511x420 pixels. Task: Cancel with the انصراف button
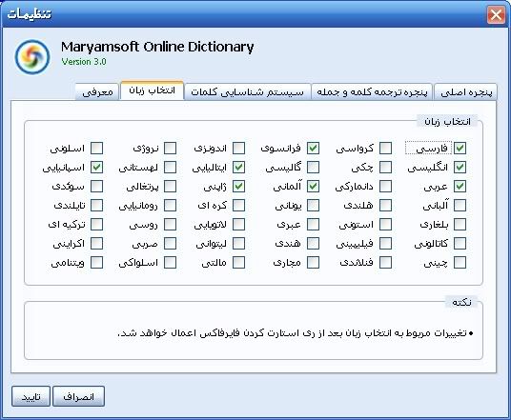tap(78, 396)
